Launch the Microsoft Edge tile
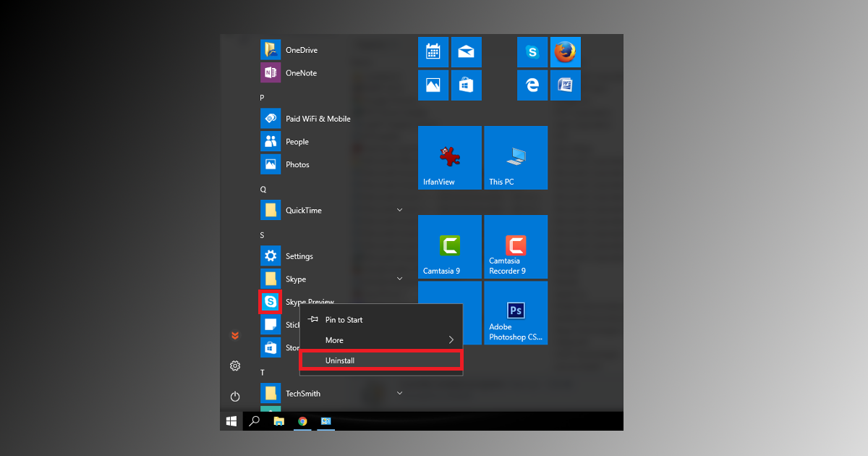Viewport: 868px width, 456px height. point(532,85)
